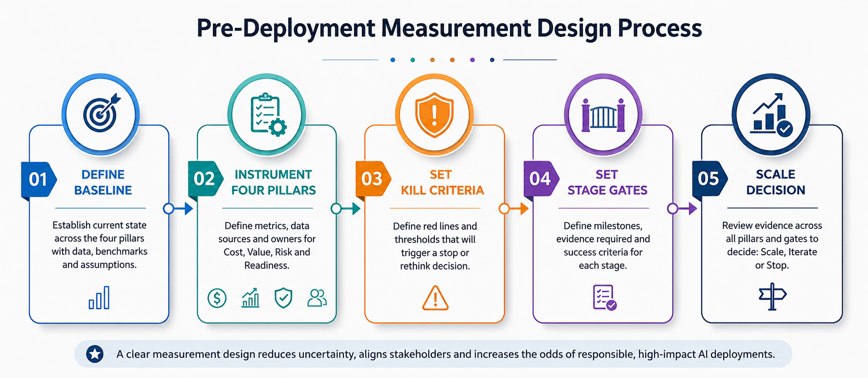868x378 pixels.
Task: Click the orange arrow connector after Set Kill Criteria
Action: (x=514, y=209)
